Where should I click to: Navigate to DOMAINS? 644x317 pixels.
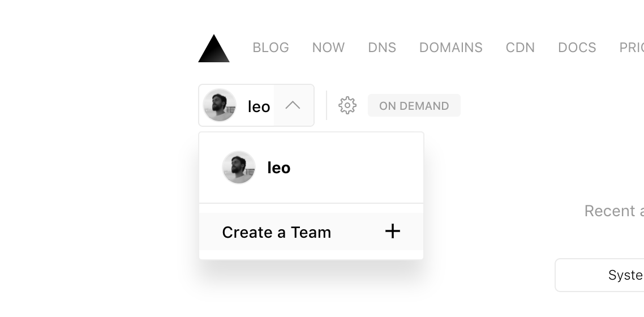point(450,48)
